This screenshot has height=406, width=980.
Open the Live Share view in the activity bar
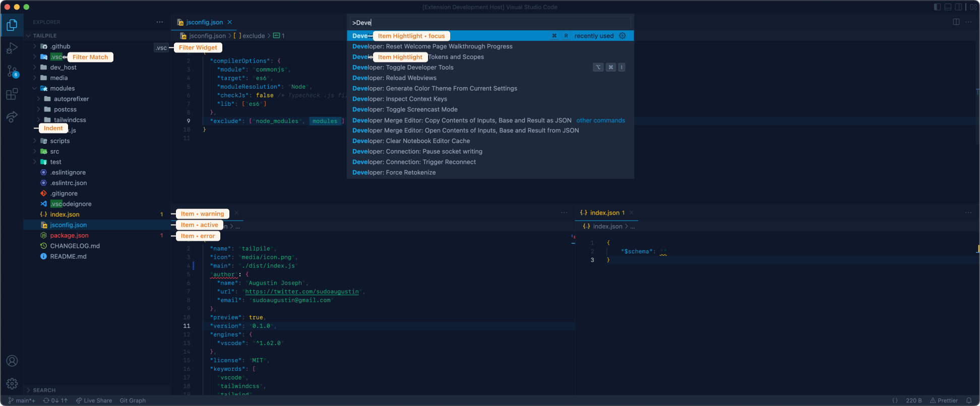[x=12, y=117]
